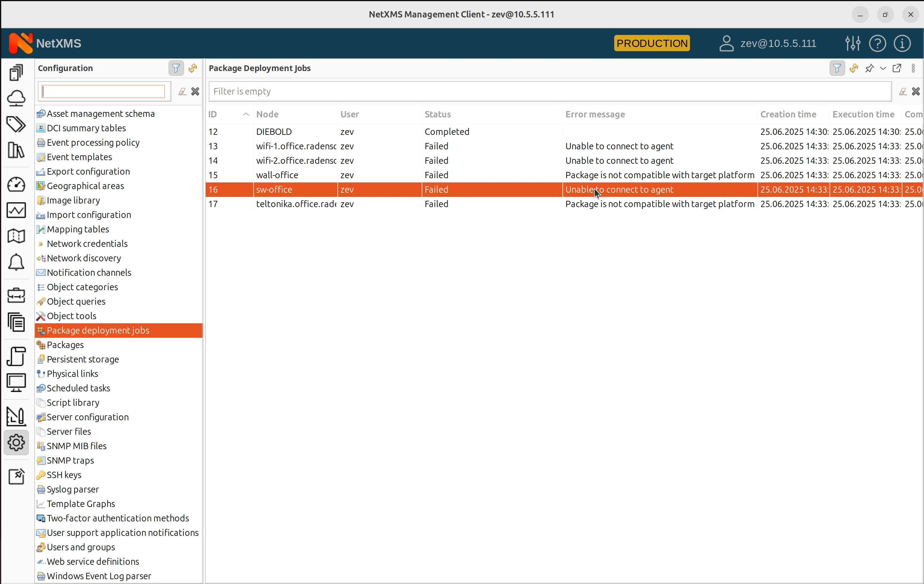The width and height of the screenshot is (924, 584).
Task: Open the Graphs perspective in sidebar
Action: pos(16,210)
